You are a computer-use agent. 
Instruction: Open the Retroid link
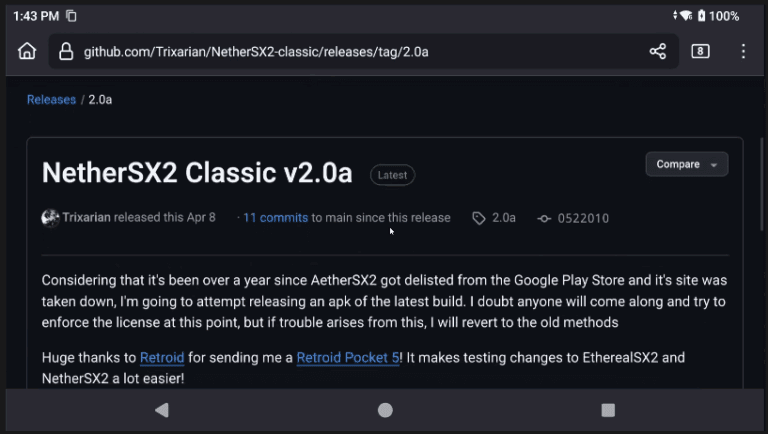(x=162, y=357)
